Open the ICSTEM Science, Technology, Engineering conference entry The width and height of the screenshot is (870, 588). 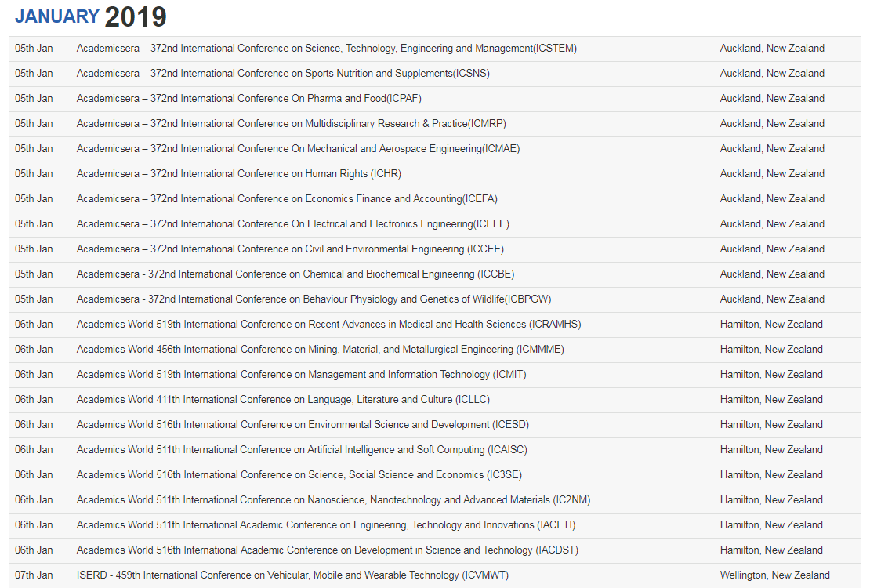pos(327,49)
